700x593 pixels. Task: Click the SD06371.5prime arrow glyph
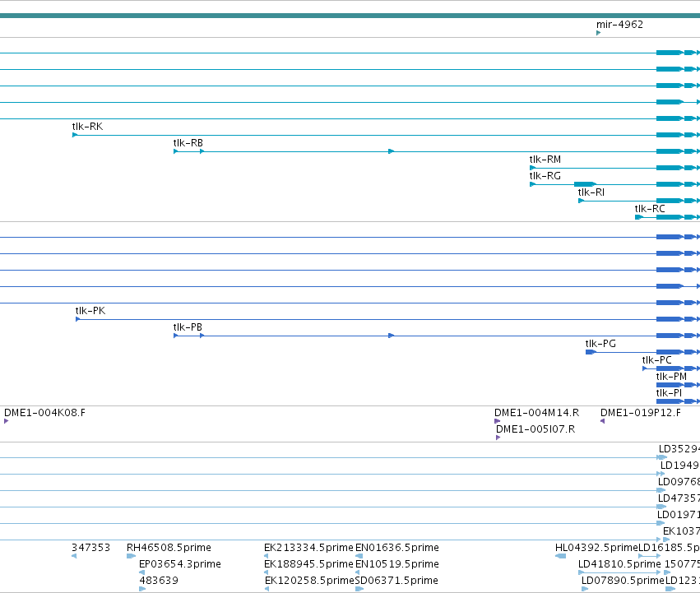(x=359, y=589)
